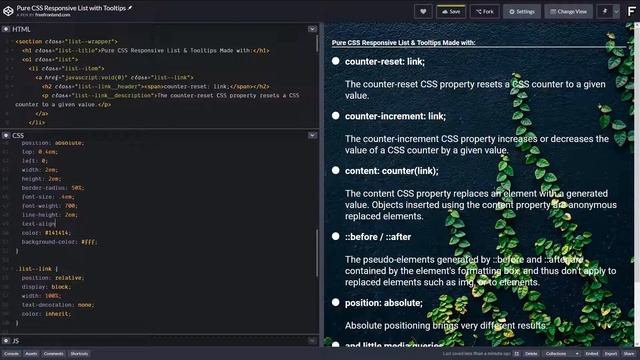Click HTML editor vertical scrollbar
This screenshot has height=360, width=640.
click(x=317, y=43)
